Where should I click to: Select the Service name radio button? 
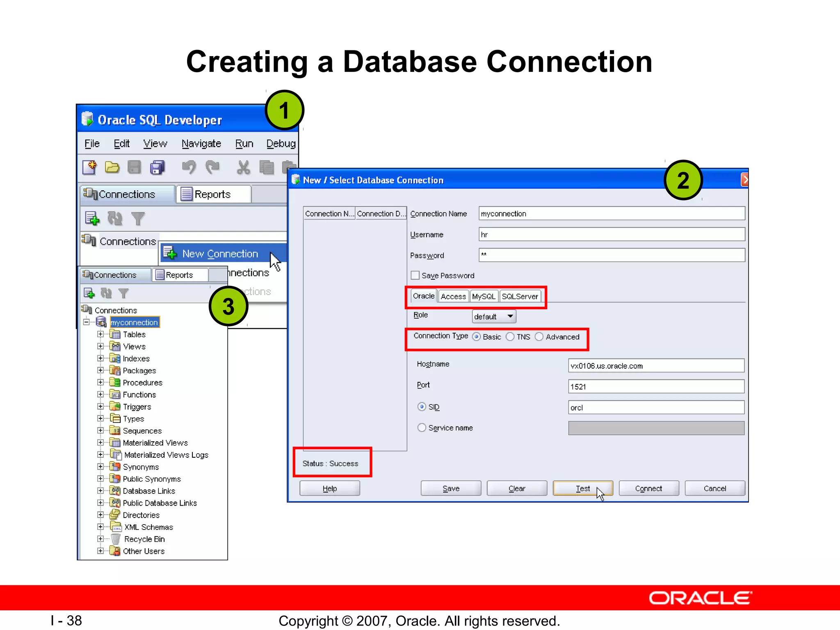click(x=422, y=428)
